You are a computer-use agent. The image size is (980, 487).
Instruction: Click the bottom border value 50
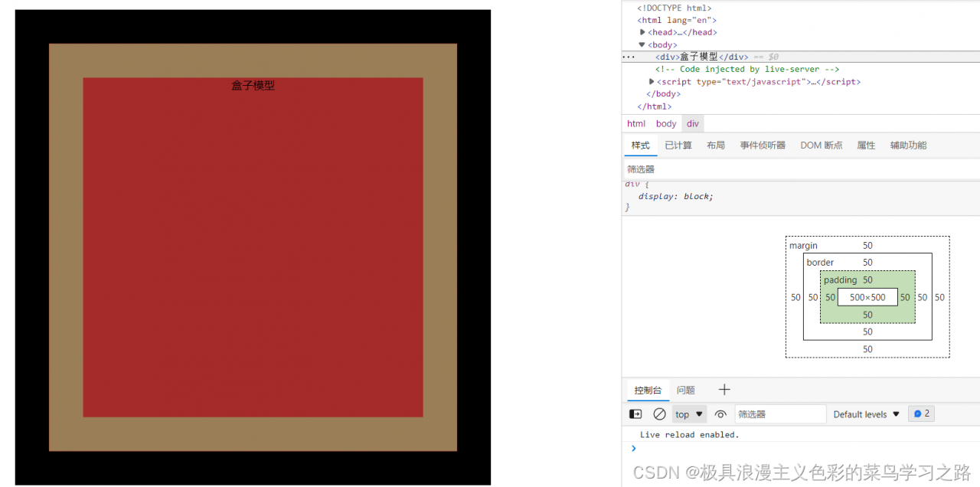coord(867,332)
